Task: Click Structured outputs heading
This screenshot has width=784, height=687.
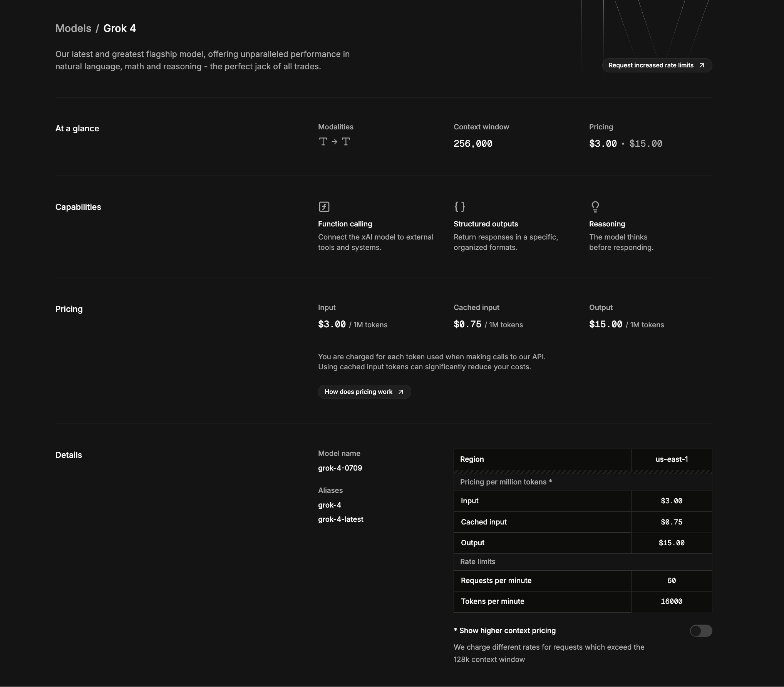Action: (486, 224)
